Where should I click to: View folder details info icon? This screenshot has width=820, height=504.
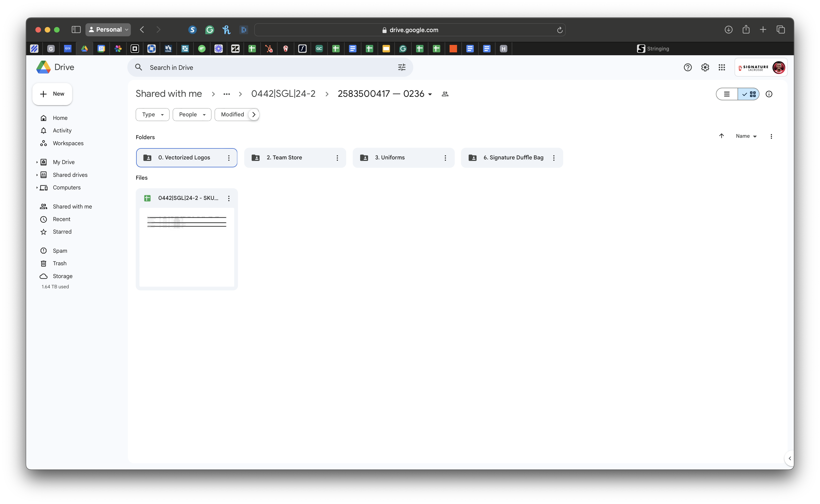[769, 94]
